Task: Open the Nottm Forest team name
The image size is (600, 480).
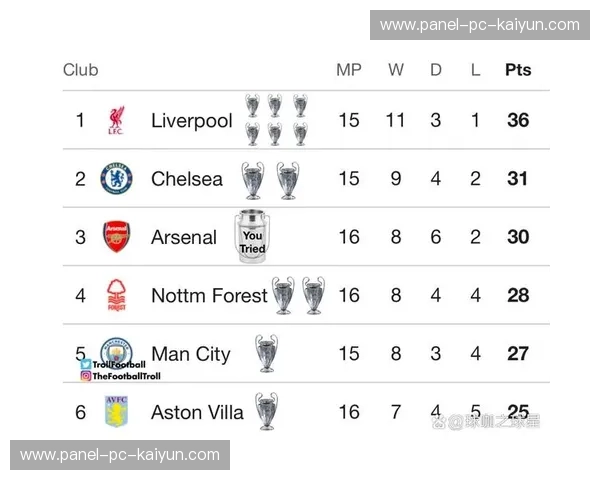Action: pyautogui.click(x=209, y=295)
